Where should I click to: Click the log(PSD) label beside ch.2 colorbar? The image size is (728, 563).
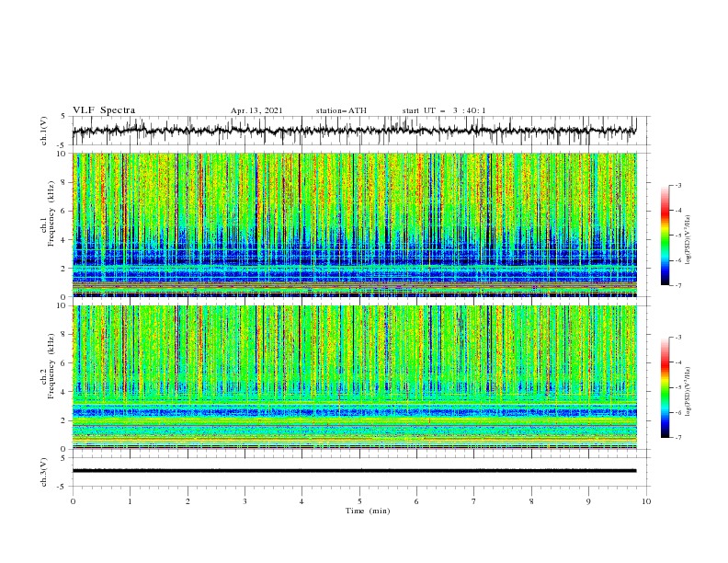[x=688, y=391]
